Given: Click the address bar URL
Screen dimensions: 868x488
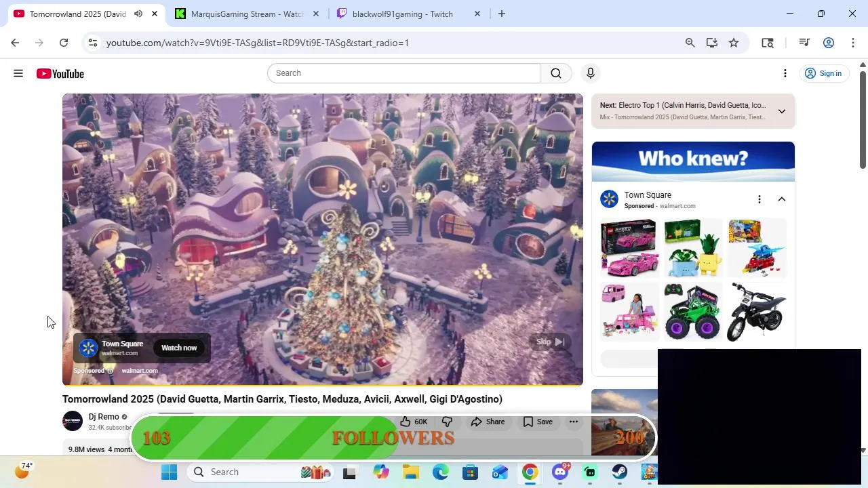Looking at the screenshot, I should (258, 43).
